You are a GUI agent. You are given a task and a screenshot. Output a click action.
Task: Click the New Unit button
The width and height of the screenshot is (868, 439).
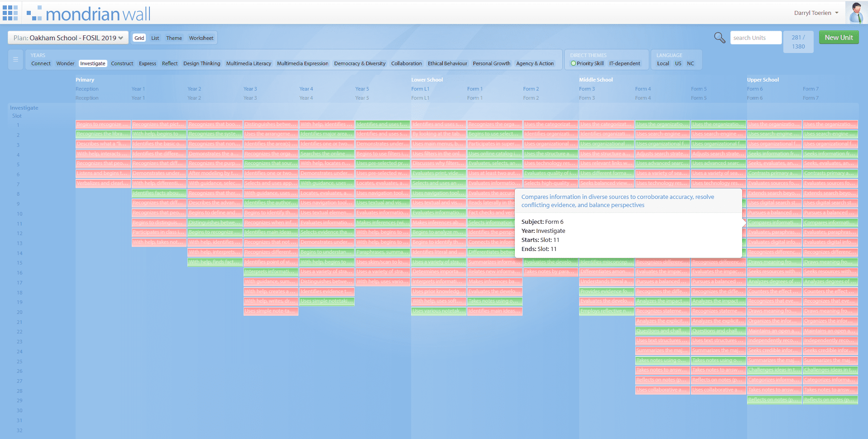839,38
